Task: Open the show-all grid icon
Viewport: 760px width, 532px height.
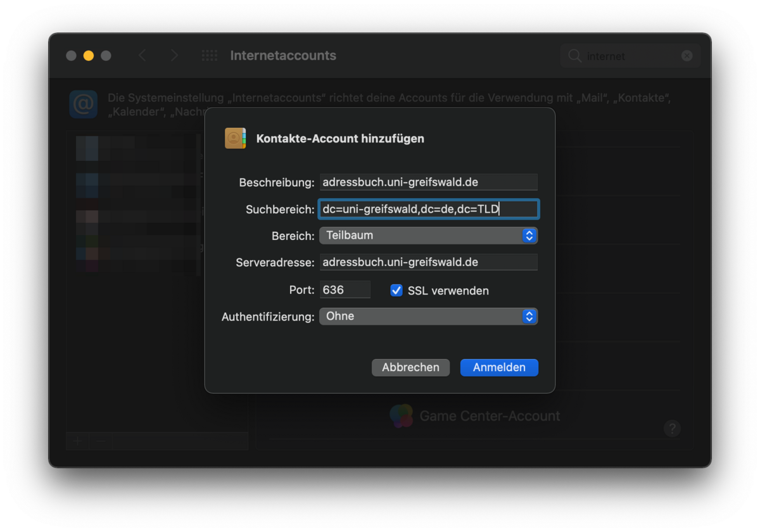Action: click(x=209, y=56)
